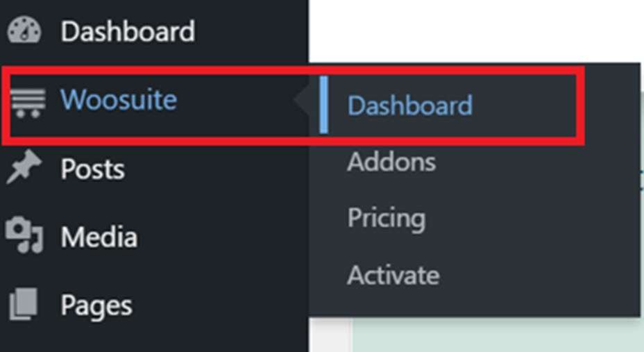Open Posts via the pushpin icon
644x352 pixels.
pyautogui.click(x=24, y=167)
